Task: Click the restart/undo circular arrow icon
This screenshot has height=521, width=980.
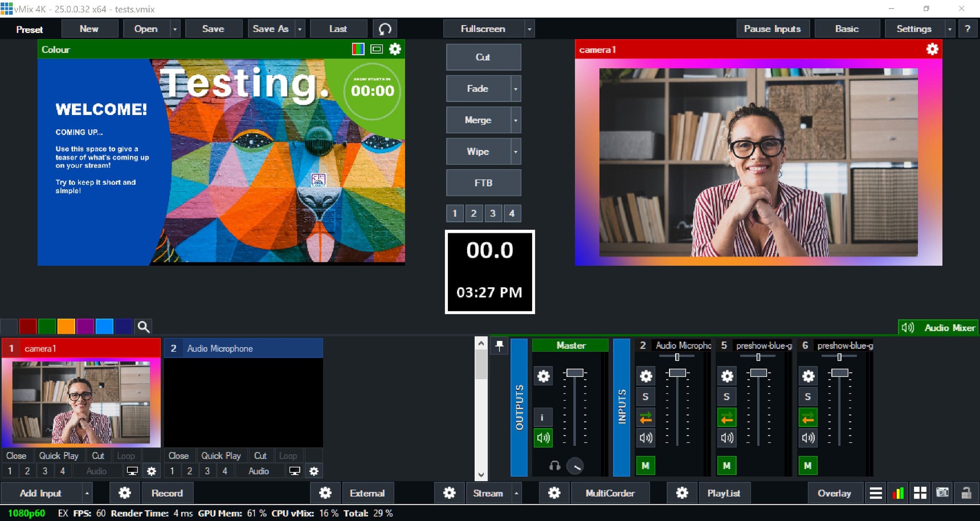Action: click(x=385, y=29)
